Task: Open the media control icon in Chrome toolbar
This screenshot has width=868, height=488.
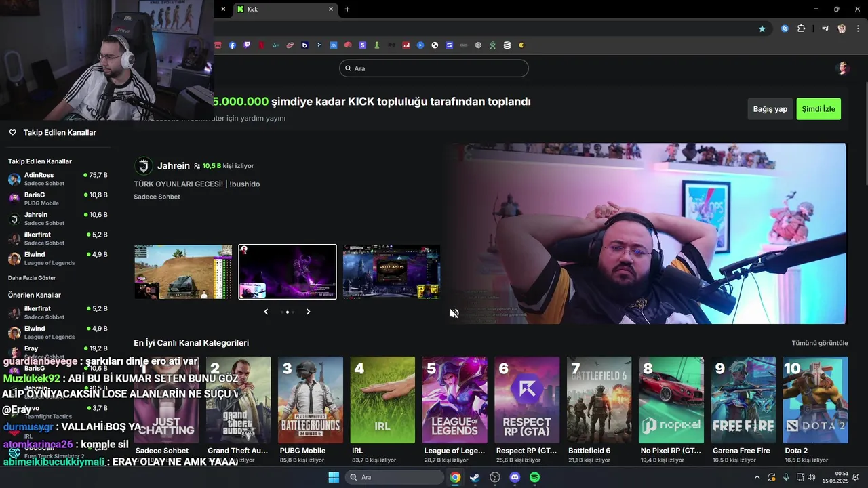Action: click(825, 28)
